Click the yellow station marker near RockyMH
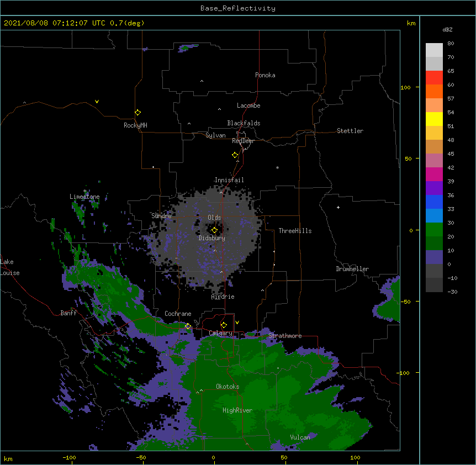 point(138,113)
